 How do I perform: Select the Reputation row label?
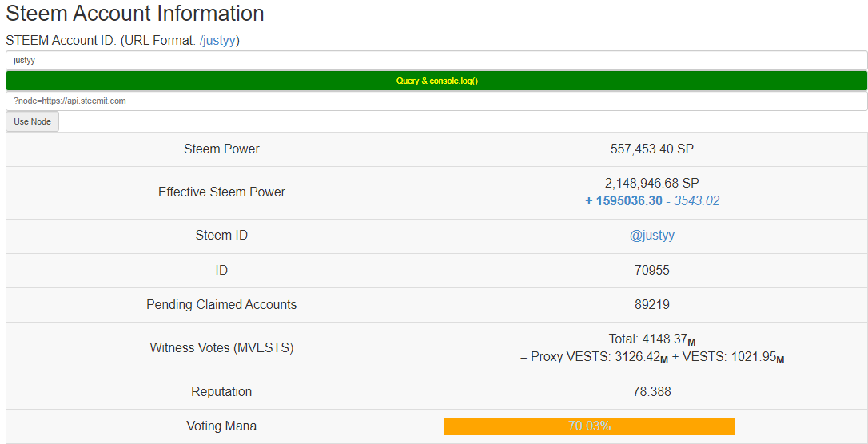coord(221,392)
